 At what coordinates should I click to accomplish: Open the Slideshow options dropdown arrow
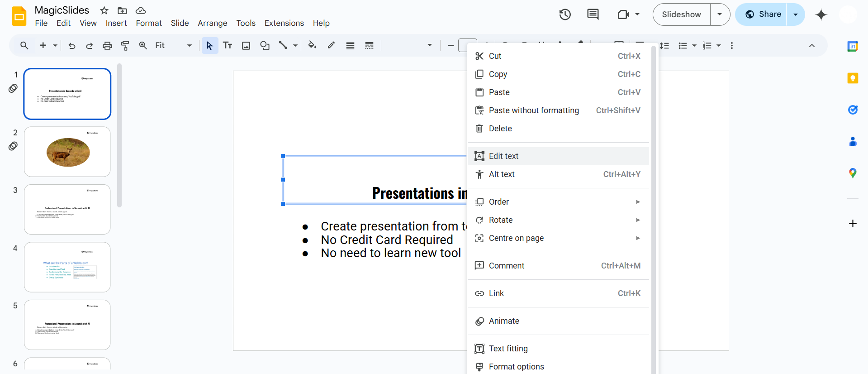click(x=720, y=14)
